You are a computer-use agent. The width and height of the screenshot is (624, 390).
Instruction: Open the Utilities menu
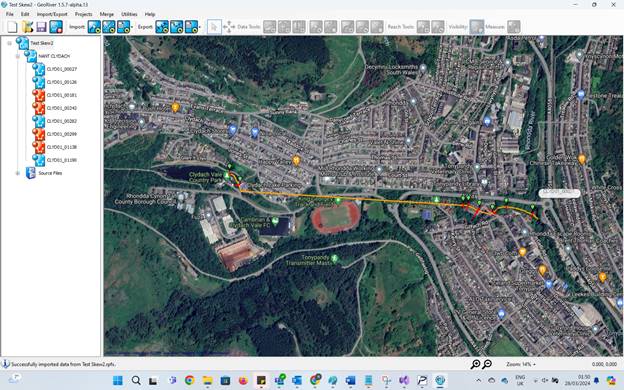click(129, 14)
